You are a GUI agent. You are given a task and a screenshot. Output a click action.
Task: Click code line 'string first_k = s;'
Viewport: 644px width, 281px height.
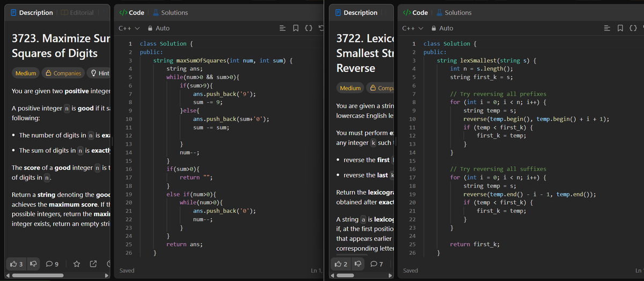(481, 77)
